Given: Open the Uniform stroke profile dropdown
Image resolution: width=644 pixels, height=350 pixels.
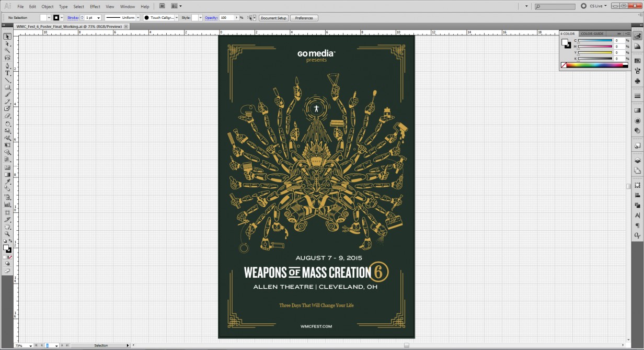Looking at the screenshot, I should pos(137,17).
